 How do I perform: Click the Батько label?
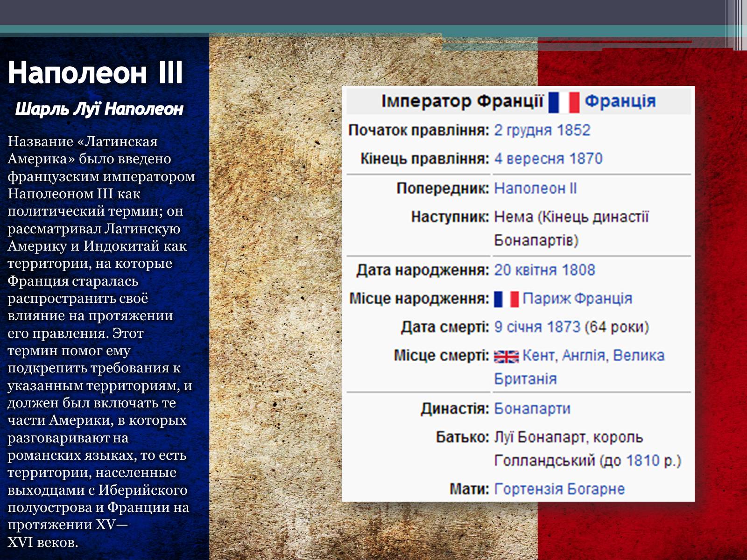(462, 437)
